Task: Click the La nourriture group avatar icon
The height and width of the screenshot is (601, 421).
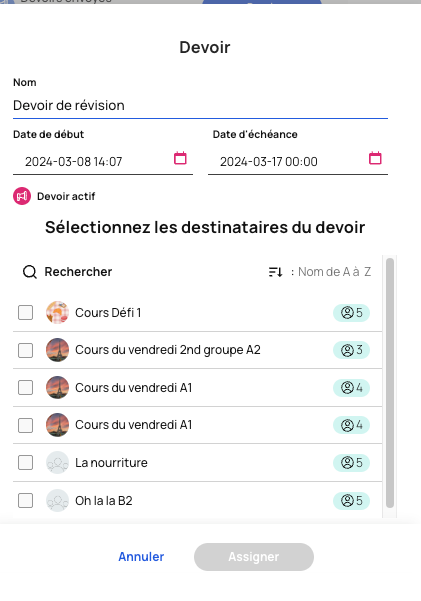Action: click(x=58, y=463)
